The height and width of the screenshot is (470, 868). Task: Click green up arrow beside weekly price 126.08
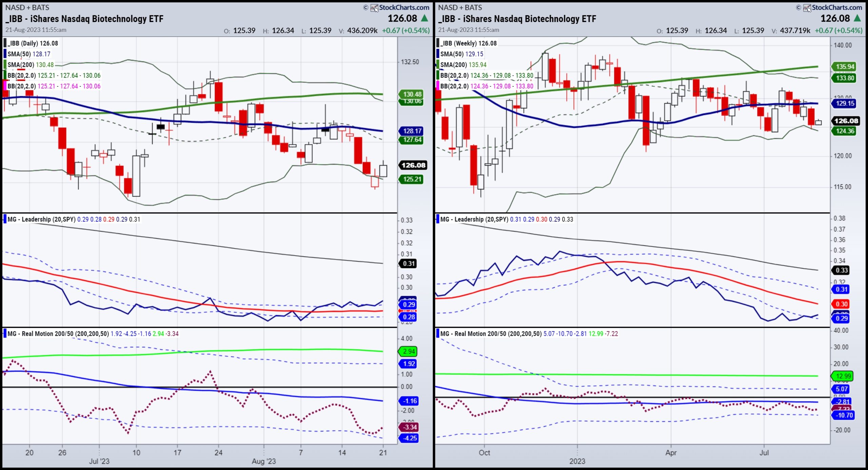tap(857, 18)
